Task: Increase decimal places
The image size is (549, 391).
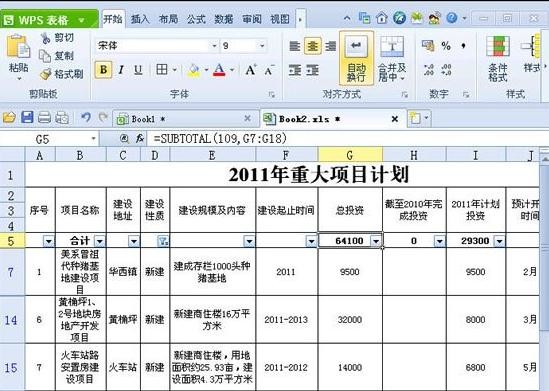Action: pyautogui.click(x=429, y=70)
